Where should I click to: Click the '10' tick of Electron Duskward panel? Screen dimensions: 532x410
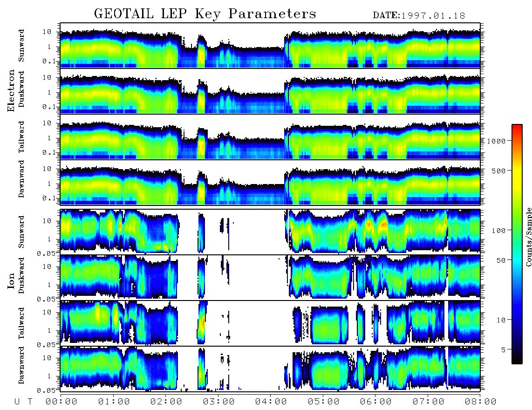(x=47, y=77)
